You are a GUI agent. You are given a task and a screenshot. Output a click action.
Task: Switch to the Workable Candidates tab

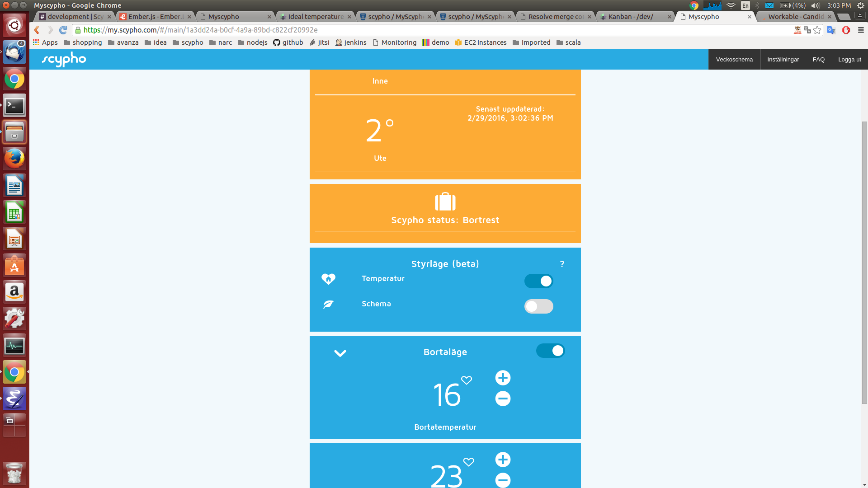(796, 17)
